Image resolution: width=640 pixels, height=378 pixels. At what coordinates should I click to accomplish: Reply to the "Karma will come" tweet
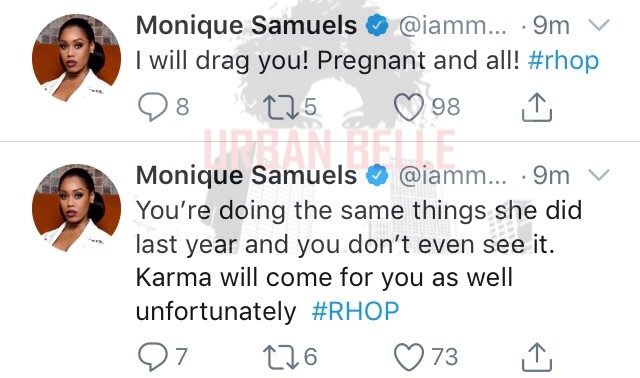[x=153, y=356]
